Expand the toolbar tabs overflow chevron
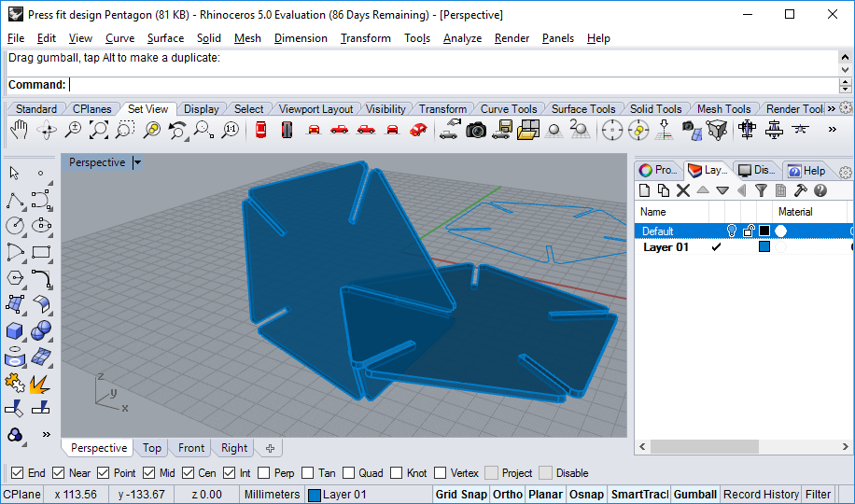The height and width of the screenshot is (504, 855). 831,108
